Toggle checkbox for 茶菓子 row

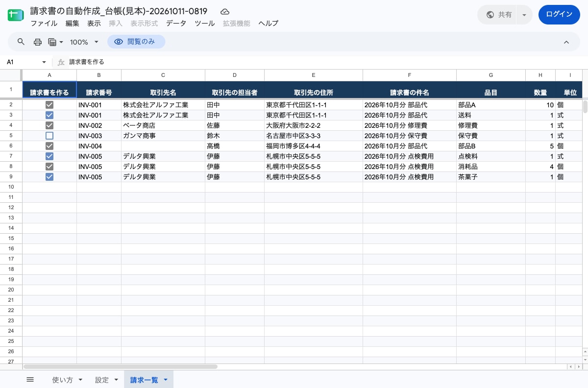(x=49, y=177)
